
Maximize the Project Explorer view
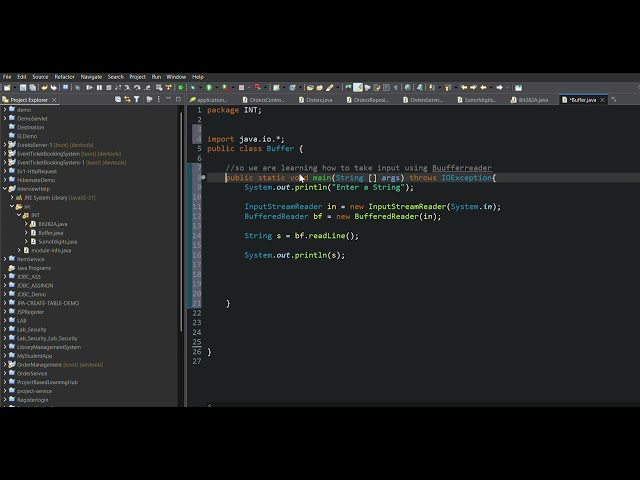click(178, 99)
